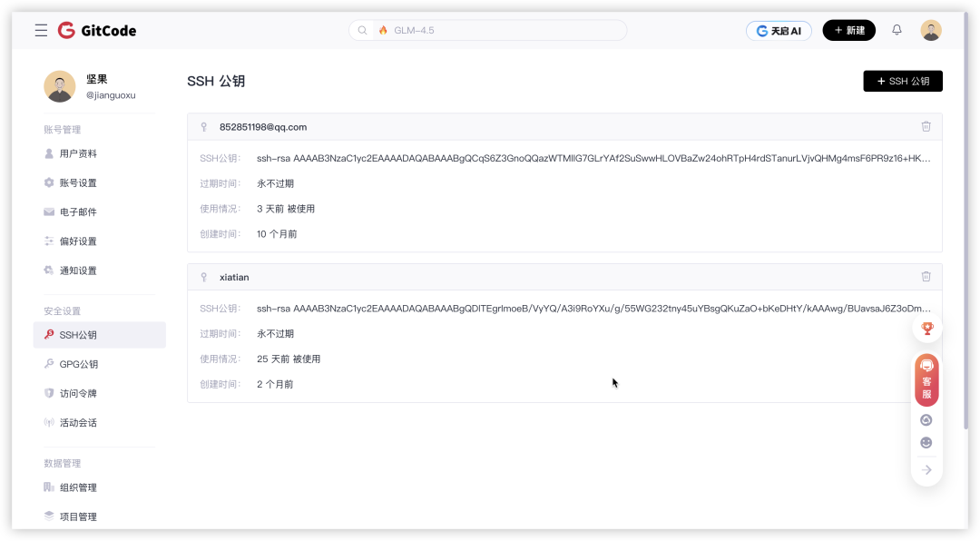The height and width of the screenshot is (541, 980).
Task: Delete the xiatian SSH key
Action: click(926, 277)
